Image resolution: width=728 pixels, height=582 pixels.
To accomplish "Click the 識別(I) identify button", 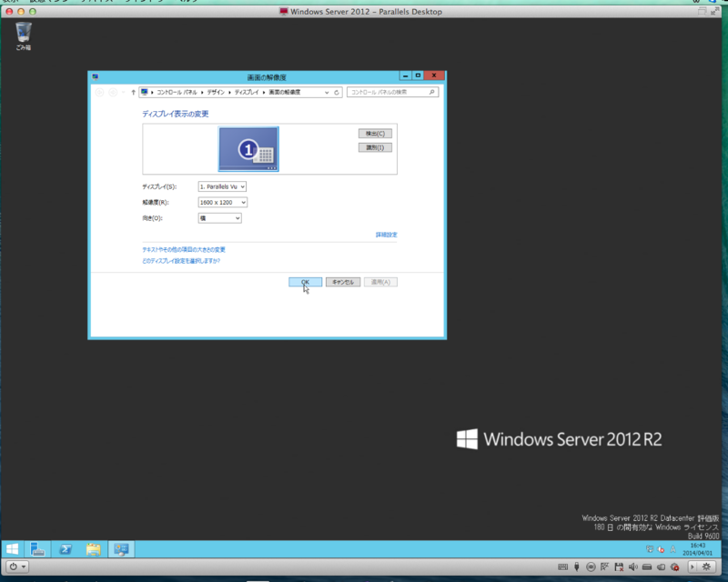I will coord(375,147).
